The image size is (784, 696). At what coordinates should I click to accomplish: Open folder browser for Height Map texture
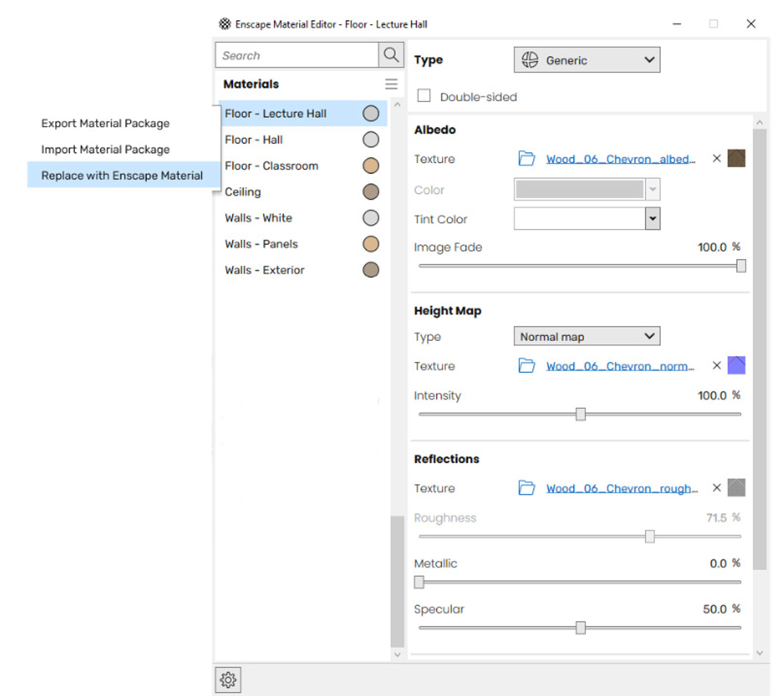(x=527, y=366)
